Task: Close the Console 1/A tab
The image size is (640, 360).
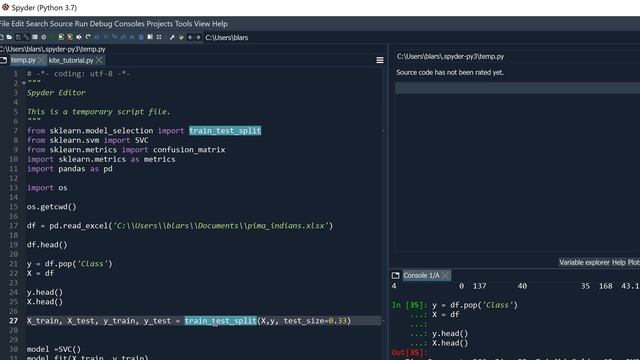Action: coord(445,276)
